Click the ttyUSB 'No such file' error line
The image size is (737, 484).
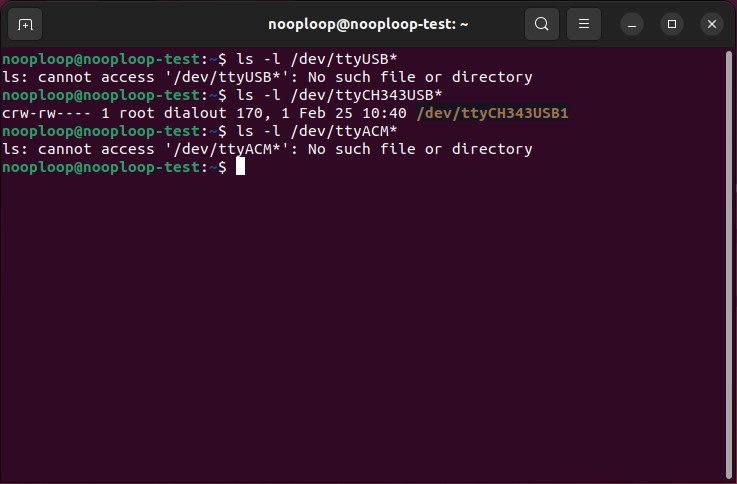[267, 77]
